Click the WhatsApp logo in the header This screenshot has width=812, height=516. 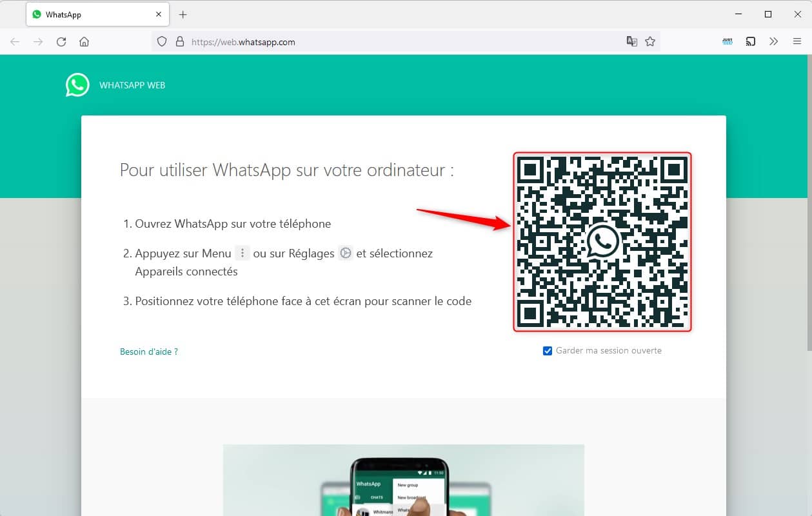pos(77,85)
